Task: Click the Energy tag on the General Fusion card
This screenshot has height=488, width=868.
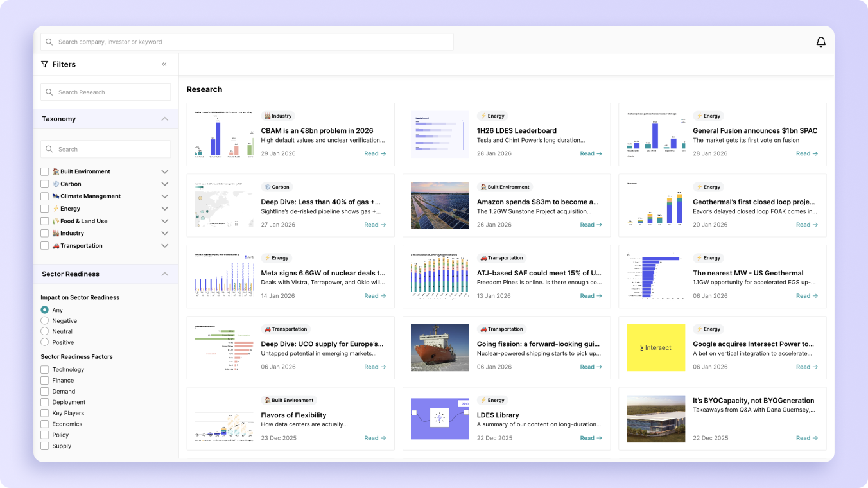Action: click(x=708, y=116)
